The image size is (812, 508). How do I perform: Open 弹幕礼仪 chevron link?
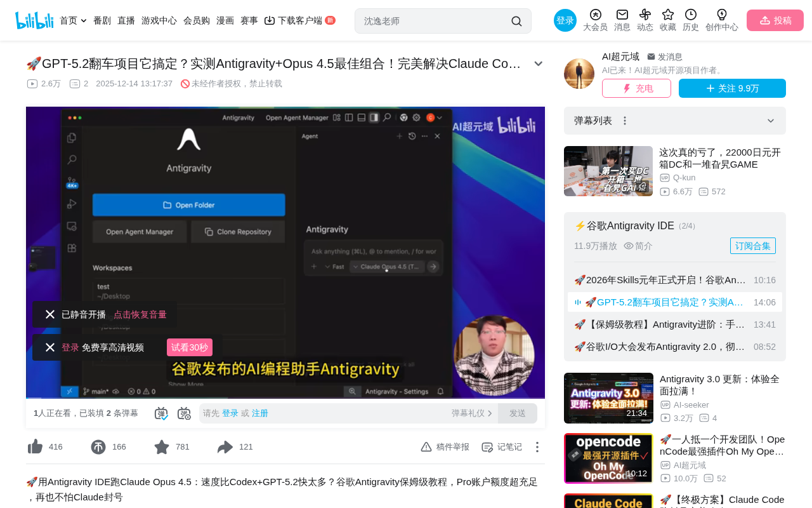pyautogui.click(x=472, y=413)
